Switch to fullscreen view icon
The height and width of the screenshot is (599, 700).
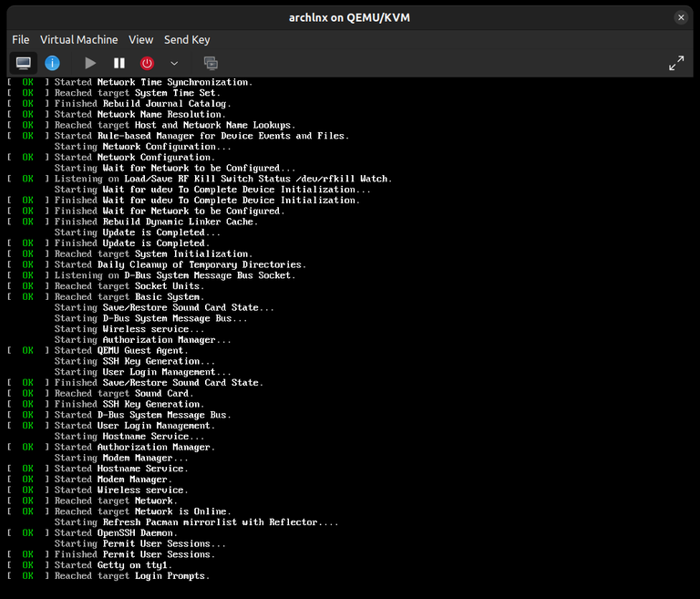pos(676,64)
